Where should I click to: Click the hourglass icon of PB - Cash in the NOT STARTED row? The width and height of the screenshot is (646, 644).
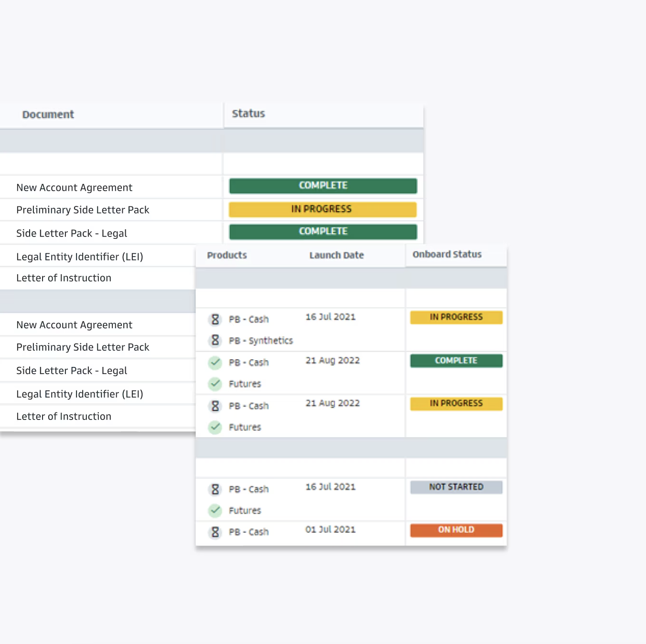[x=215, y=489]
